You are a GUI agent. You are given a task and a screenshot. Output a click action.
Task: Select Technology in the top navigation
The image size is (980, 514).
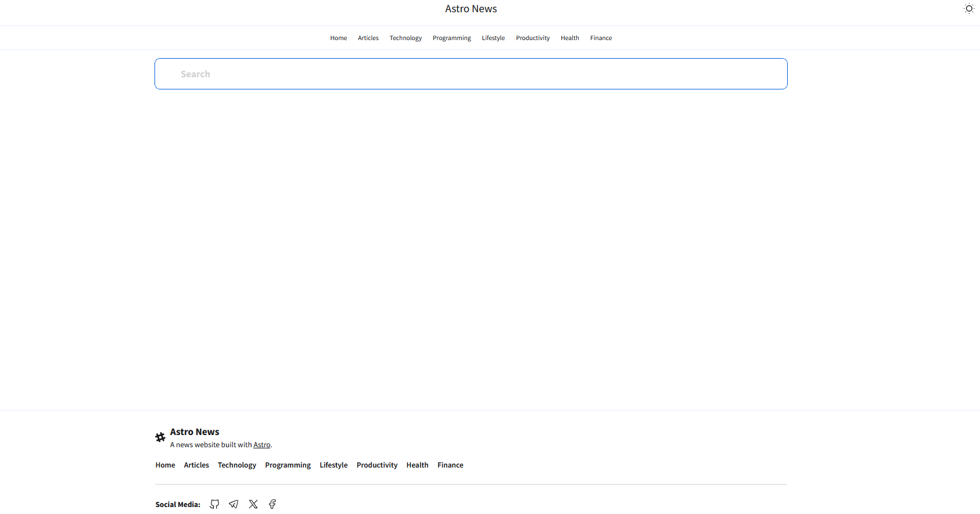coord(405,38)
